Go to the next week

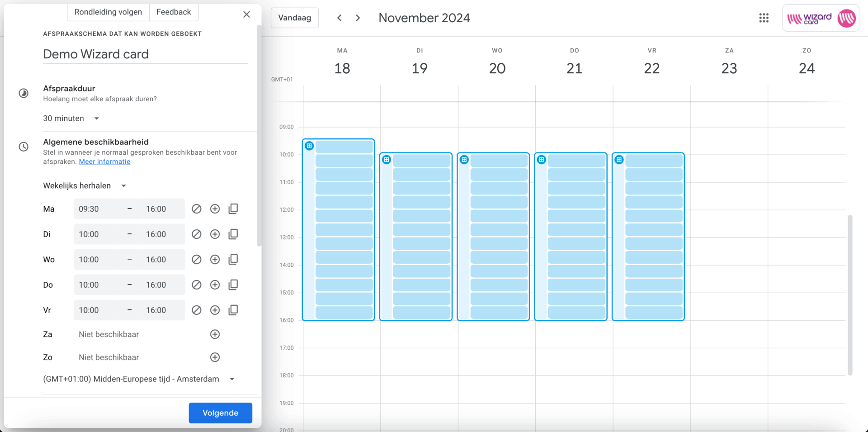(x=358, y=18)
